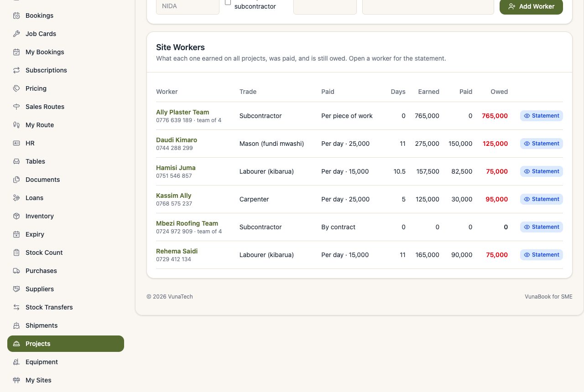Click the Owed amount 765,000
The height and width of the screenshot is (392, 584).
pyautogui.click(x=495, y=116)
